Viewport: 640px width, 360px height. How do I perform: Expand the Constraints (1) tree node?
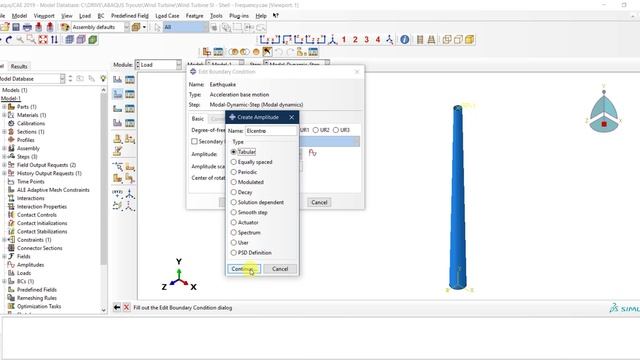click(4, 240)
